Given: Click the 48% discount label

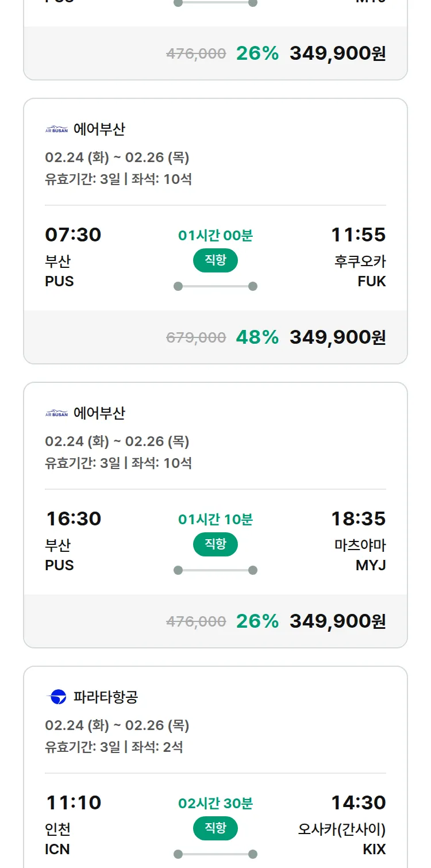Looking at the screenshot, I should coord(257,337).
